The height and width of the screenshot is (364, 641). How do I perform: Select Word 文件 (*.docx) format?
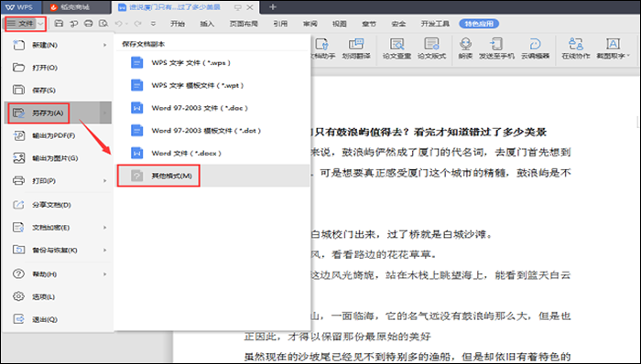pos(212,153)
